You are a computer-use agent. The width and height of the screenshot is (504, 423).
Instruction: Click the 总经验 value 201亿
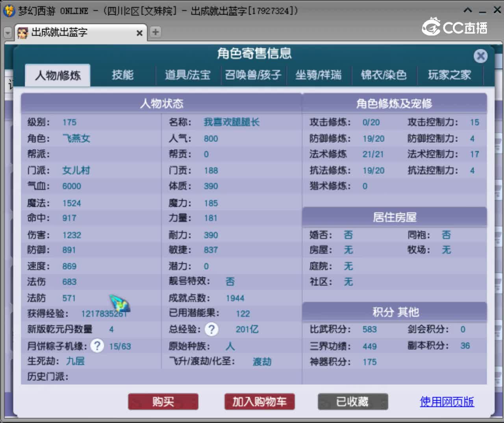[247, 329]
